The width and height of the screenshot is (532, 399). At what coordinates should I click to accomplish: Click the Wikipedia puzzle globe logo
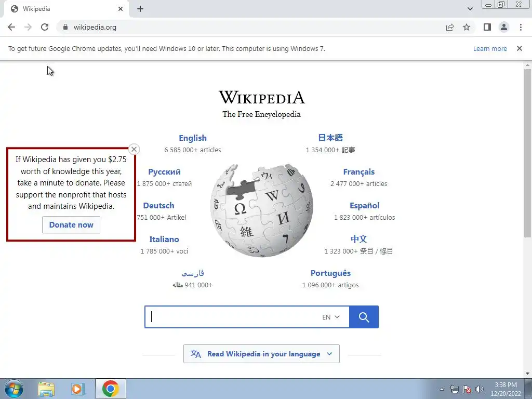[x=262, y=210]
